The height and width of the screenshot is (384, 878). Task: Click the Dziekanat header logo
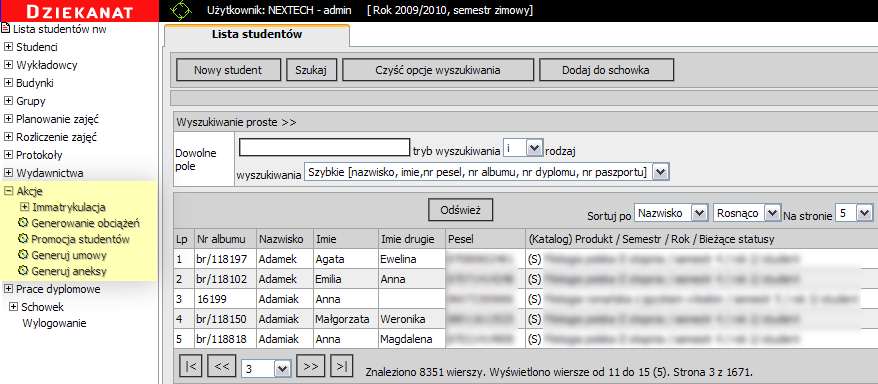80,11
